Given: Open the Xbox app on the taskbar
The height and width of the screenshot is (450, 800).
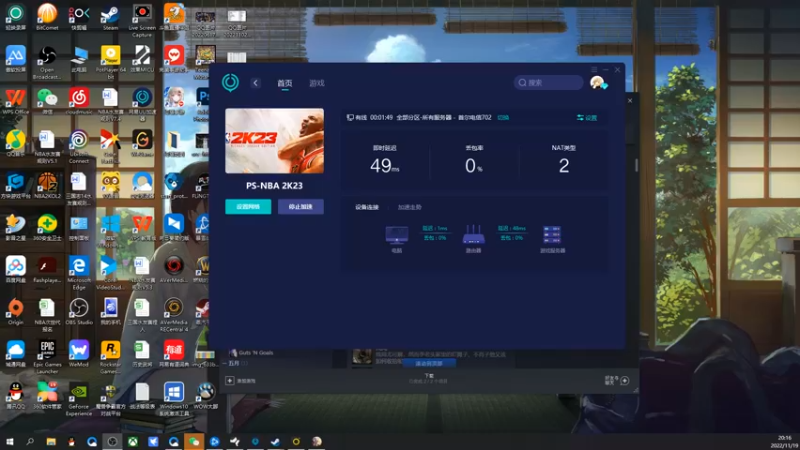Looking at the screenshot, I should pyautogui.click(x=133, y=441).
